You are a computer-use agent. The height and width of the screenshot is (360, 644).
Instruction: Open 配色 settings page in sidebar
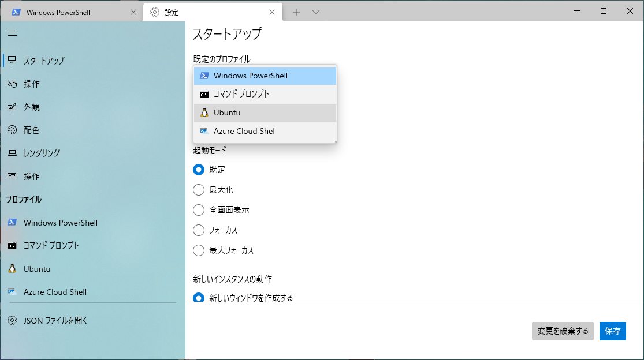pos(92,130)
